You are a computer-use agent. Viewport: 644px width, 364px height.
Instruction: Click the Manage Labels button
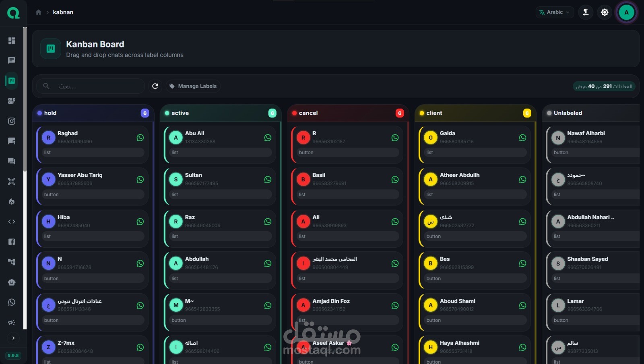point(193,86)
